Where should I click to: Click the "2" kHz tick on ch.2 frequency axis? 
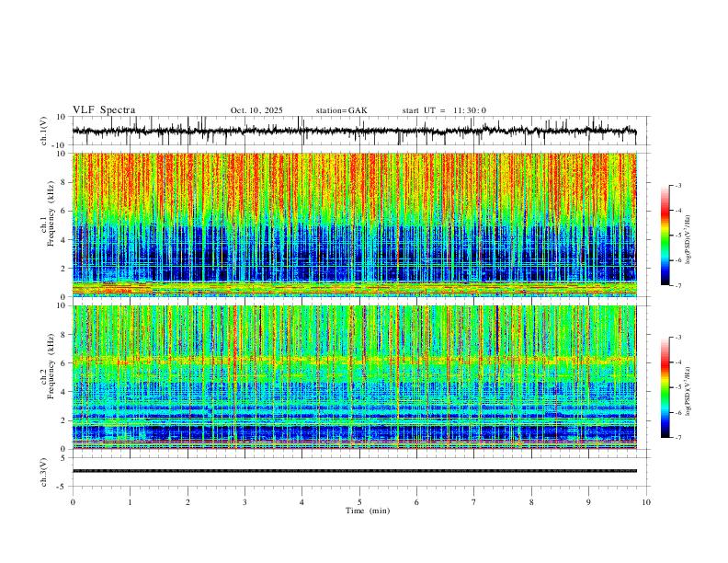63,420
